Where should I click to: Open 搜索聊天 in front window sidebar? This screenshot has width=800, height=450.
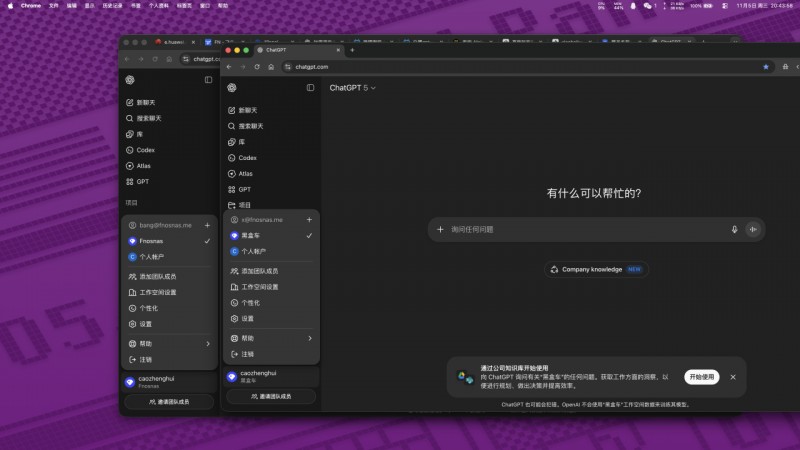click(271, 126)
